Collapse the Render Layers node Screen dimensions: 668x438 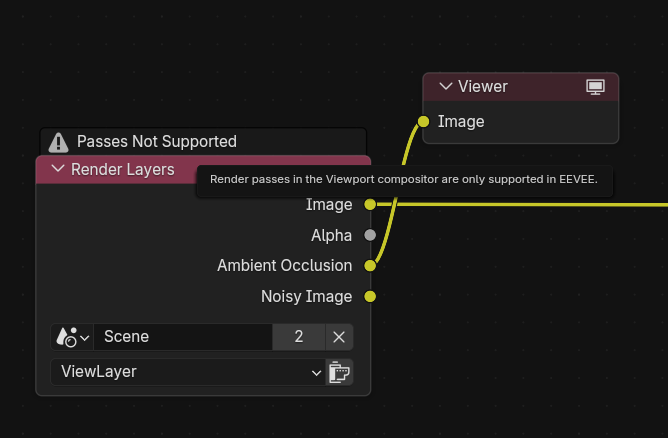pyautogui.click(x=58, y=169)
